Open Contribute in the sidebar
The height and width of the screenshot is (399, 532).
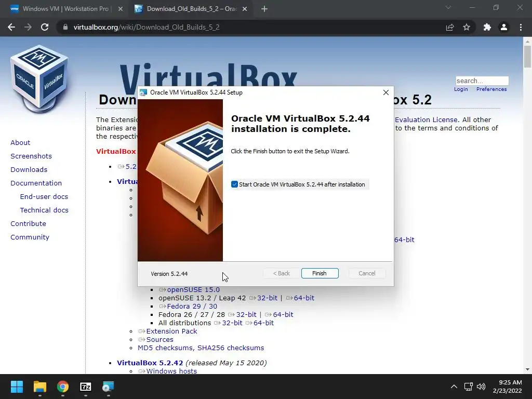(28, 223)
